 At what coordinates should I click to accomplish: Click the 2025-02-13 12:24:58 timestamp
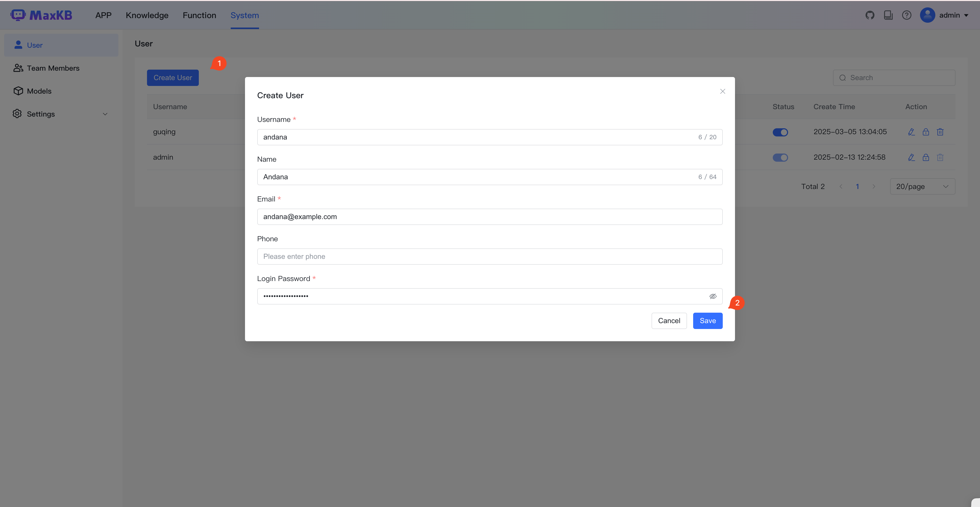click(x=850, y=157)
